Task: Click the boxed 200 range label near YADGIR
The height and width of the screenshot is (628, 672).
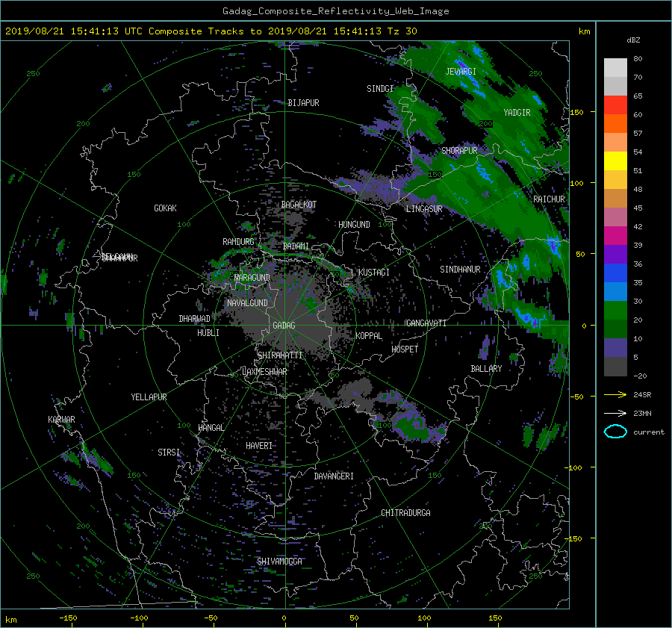Action: (485, 124)
